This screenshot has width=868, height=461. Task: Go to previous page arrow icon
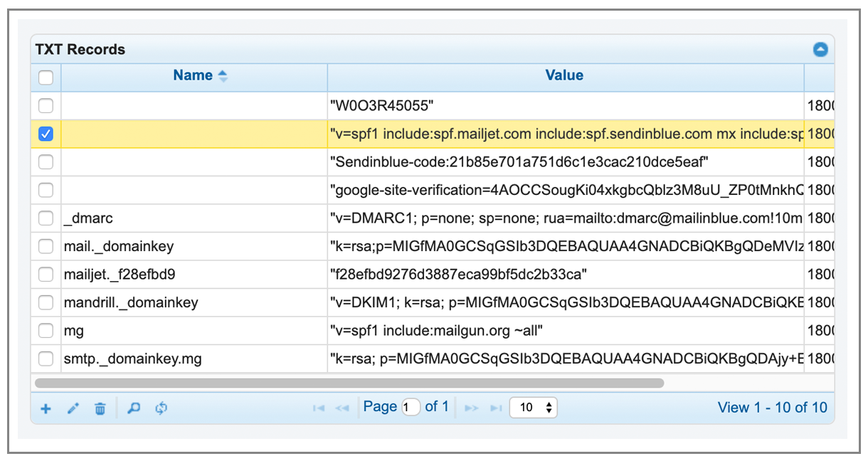pyautogui.click(x=342, y=408)
